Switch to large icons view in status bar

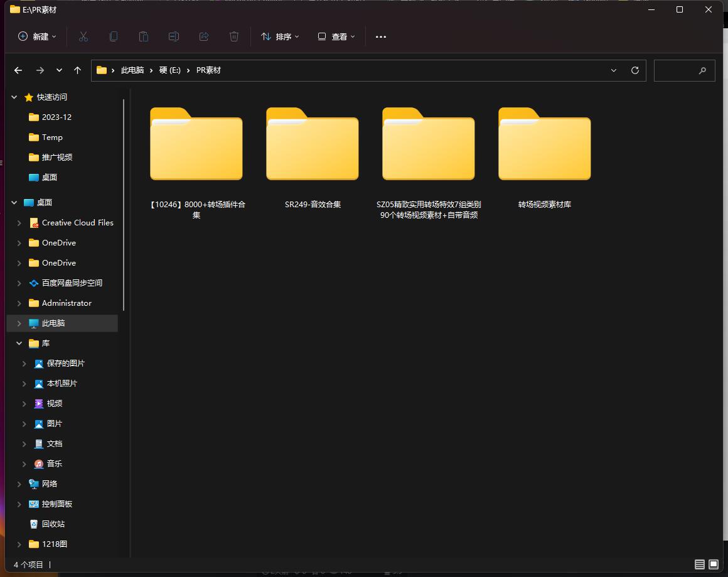pyautogui.click(x=714, y=564)
